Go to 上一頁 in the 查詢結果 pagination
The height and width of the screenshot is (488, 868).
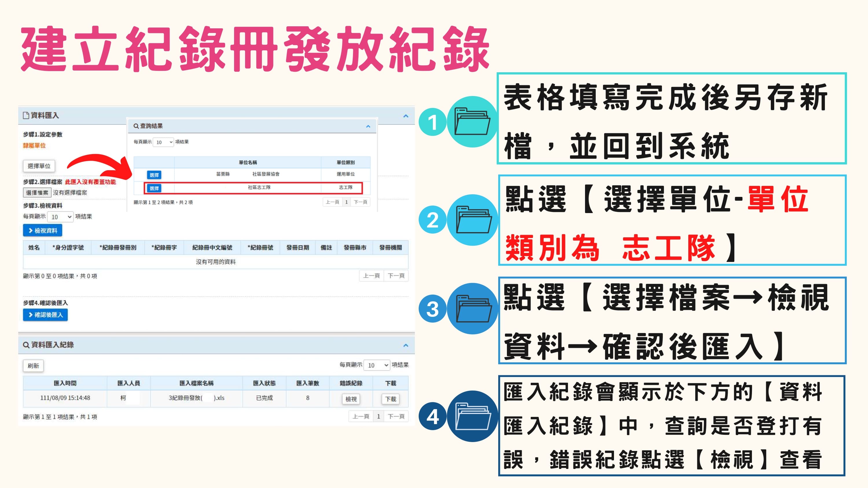pos(332,202)
